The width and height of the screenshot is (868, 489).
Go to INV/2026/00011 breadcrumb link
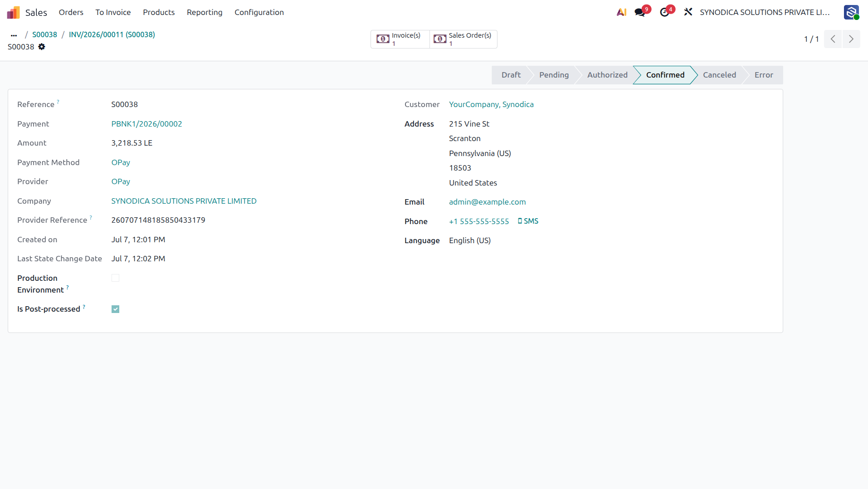tap(112, 34)
